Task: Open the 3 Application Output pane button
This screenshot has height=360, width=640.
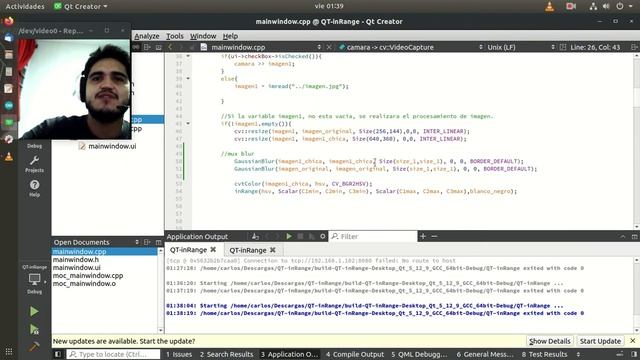Action: click(289, 354)
